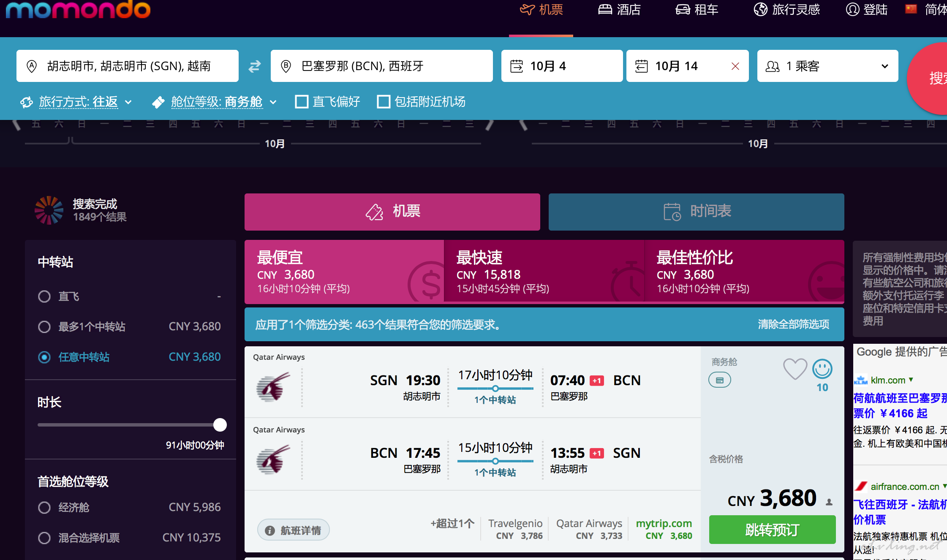
Task: Open airfrance.com.cn ad link
Action: (x=905, y=487)
